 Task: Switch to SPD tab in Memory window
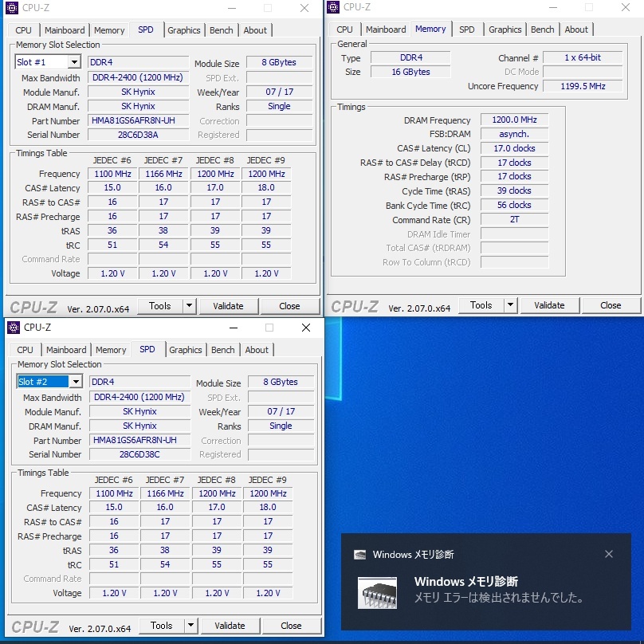[466, 29]
